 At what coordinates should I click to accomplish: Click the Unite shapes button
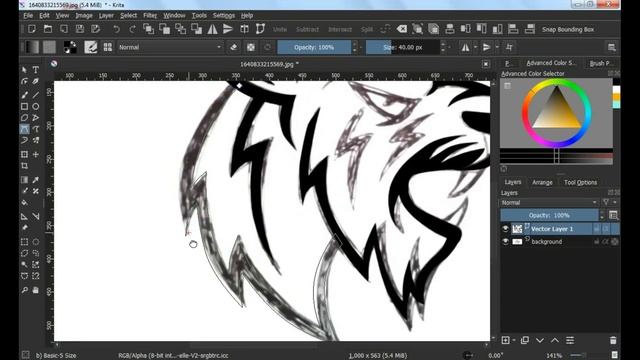[x=280, y=29]
